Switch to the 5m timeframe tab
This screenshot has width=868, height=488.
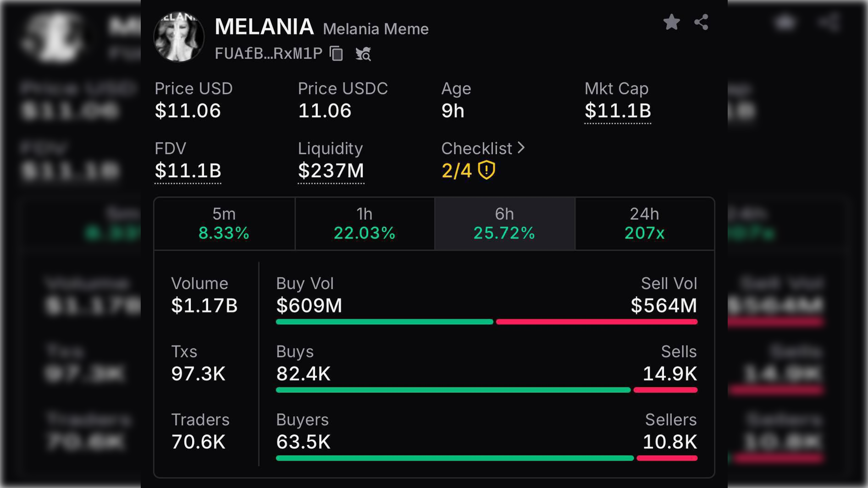tap(224, 224)
